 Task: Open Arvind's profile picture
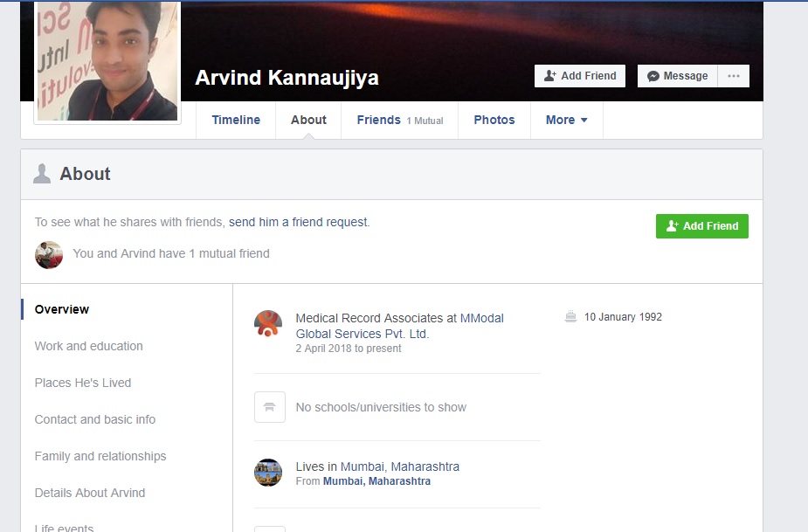pyautogui.click(x=107, y=61)
